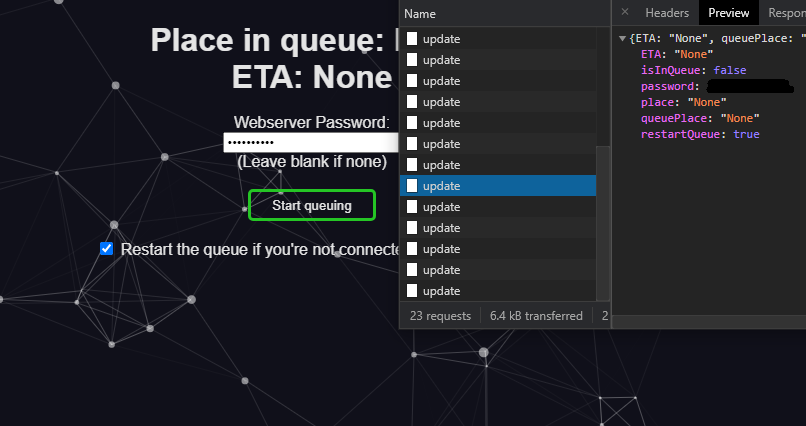Select the highlighted update request row

click(498, 186)
